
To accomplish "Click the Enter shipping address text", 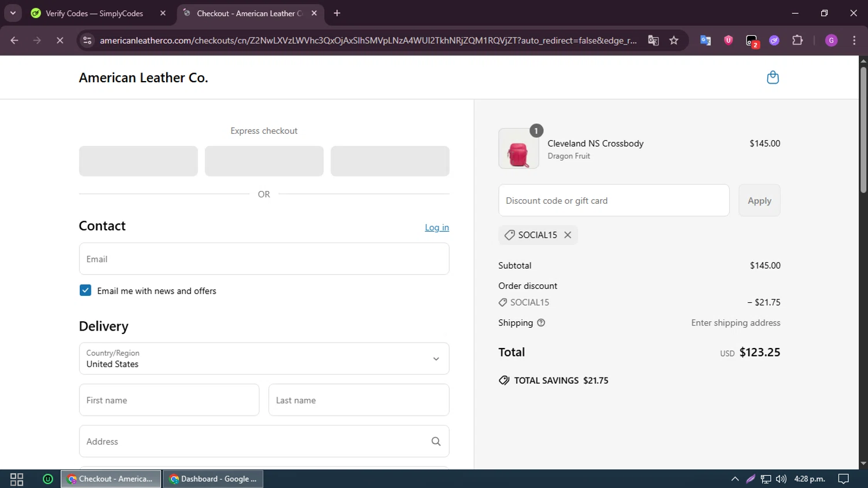I will [735, 323].
